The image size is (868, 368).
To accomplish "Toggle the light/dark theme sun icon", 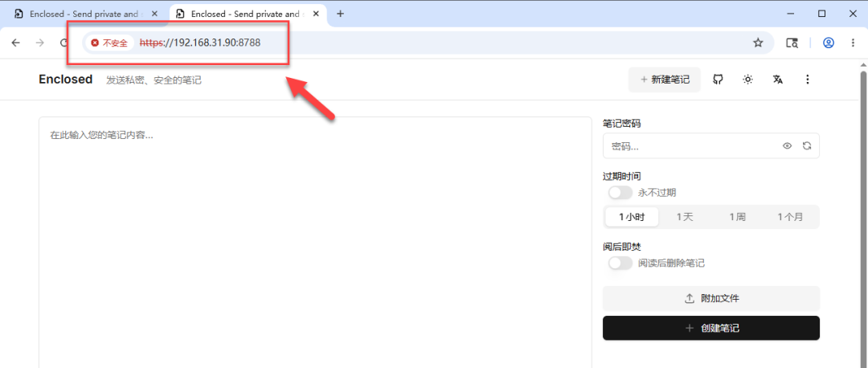I will click(748, 80).
